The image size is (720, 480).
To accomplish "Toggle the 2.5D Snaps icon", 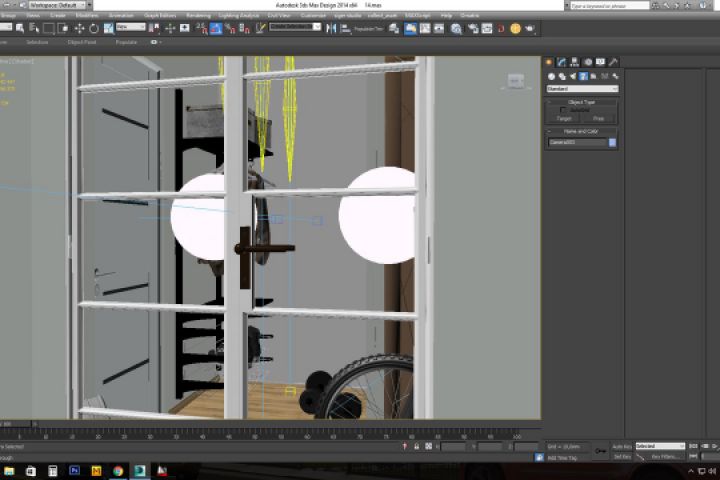I will pyautogui.click(x=202, y=28).
